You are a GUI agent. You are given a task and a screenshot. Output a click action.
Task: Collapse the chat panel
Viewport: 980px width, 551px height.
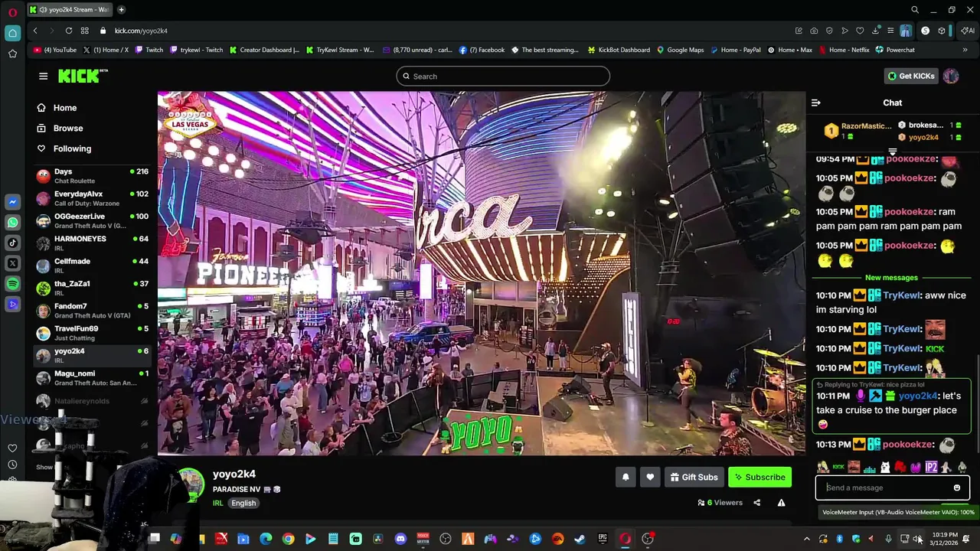[x=815, y=103]
